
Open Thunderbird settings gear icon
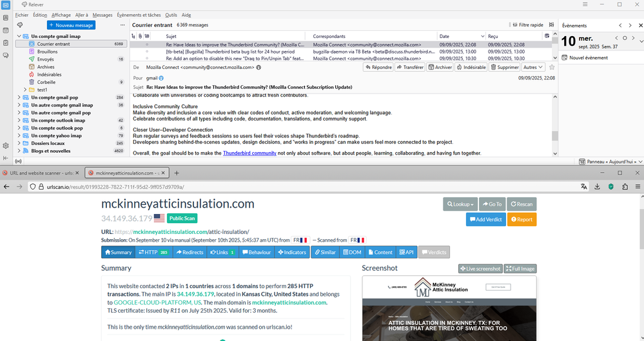(6, 146)
